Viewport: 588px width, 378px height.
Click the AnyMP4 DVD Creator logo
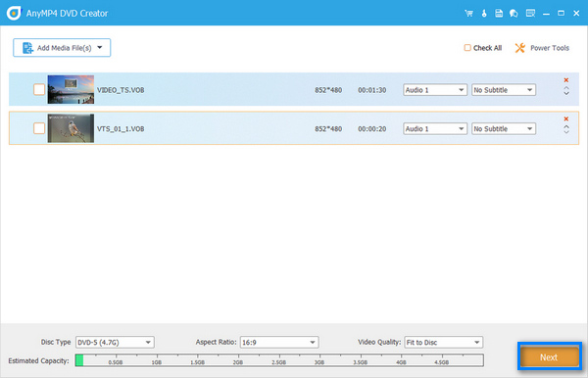(14, 13)
